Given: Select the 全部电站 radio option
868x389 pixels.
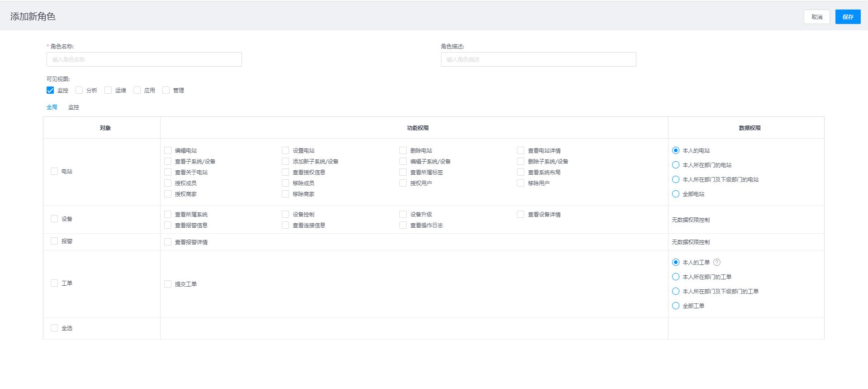Looking at the screenshot, I should pyautogui.click(x=676, y=194).
